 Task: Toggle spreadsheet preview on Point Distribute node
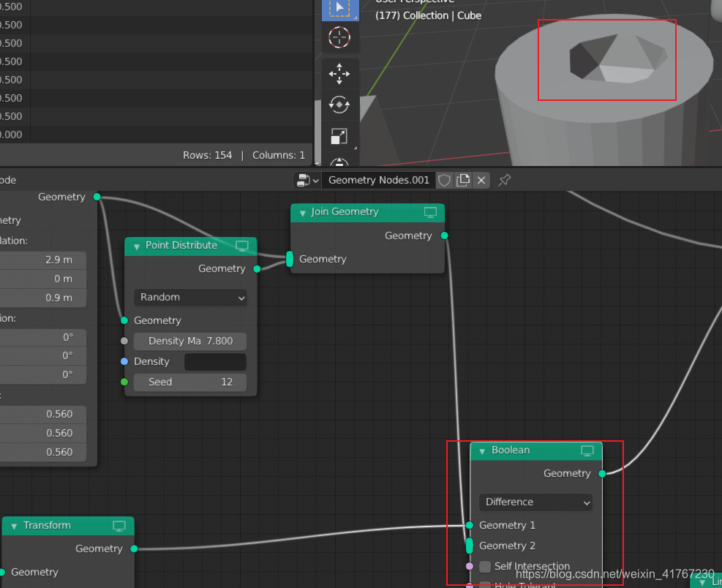[242, 246]
